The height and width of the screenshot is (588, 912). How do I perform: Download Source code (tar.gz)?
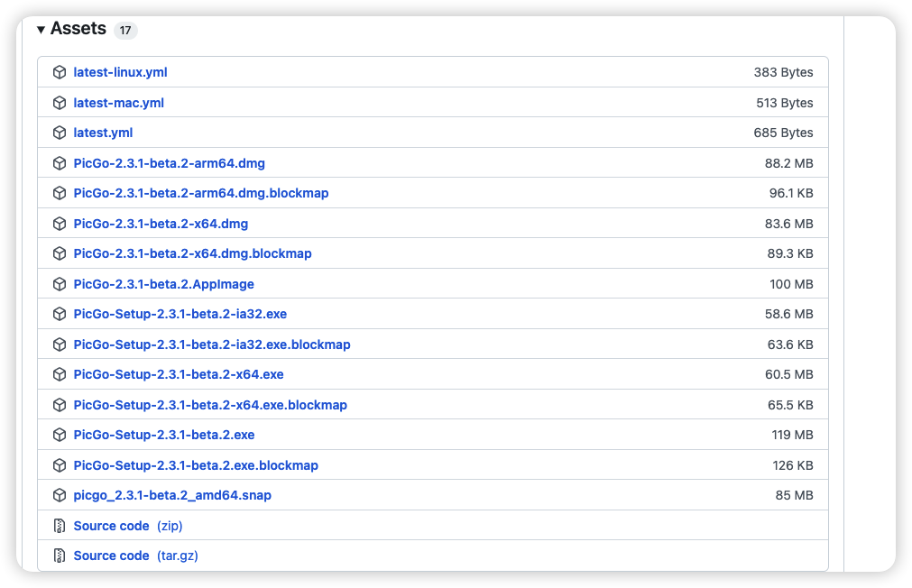point(135,556)
